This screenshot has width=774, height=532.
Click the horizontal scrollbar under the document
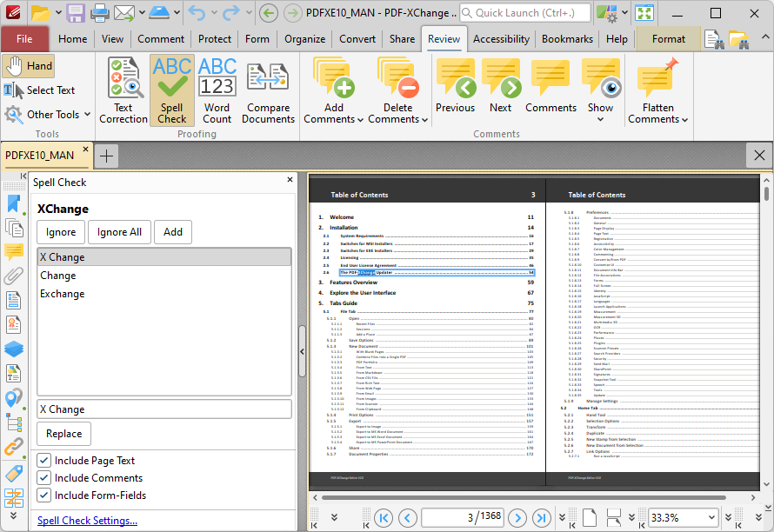(524, 497)
